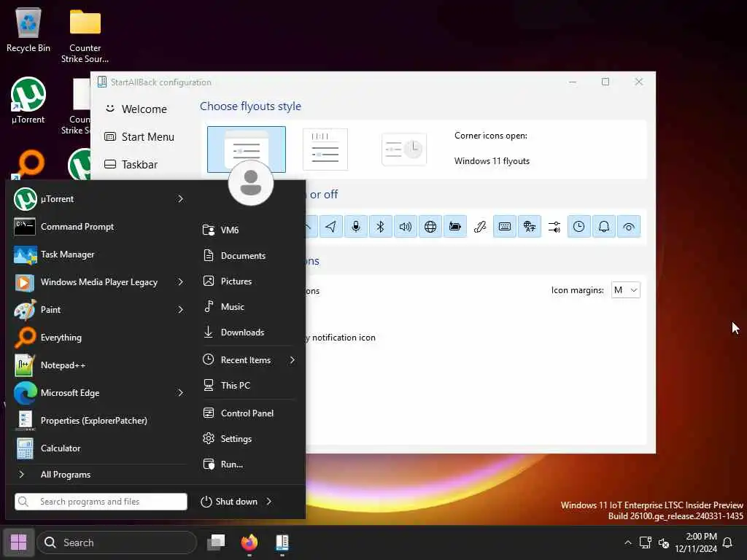The height and width of the screenshot is (560, 747).
Task: Open the taskbar clock and date
Action: click(695, 542)
